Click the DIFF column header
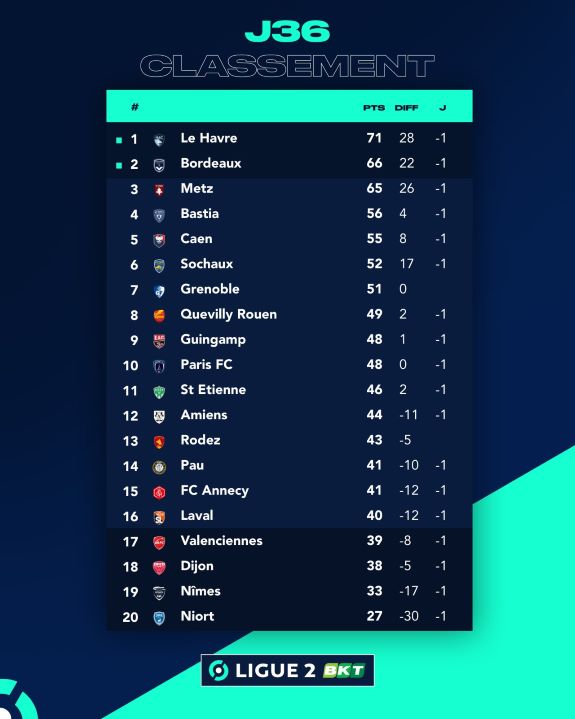 pos(406,108)
